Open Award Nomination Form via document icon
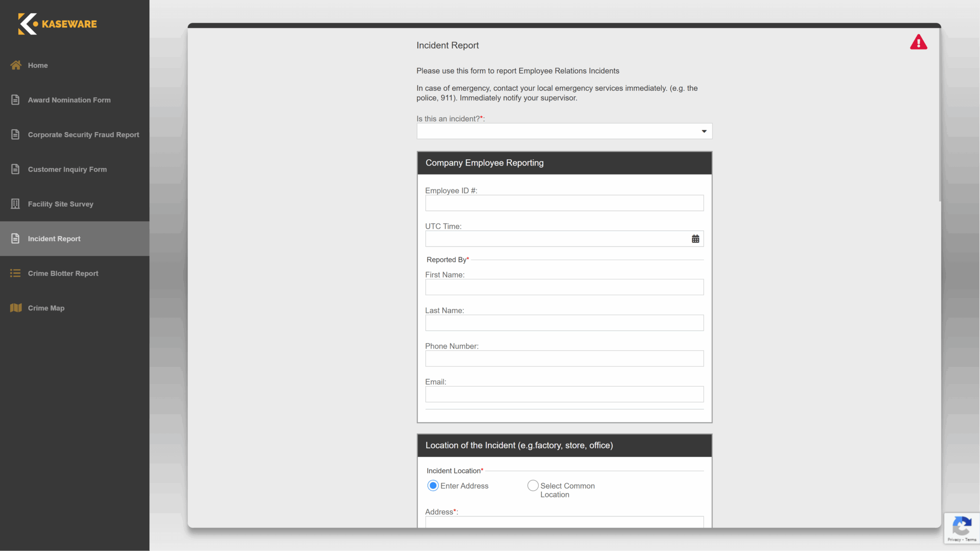Viewport: 980px width, 551px height. point(15,99)
